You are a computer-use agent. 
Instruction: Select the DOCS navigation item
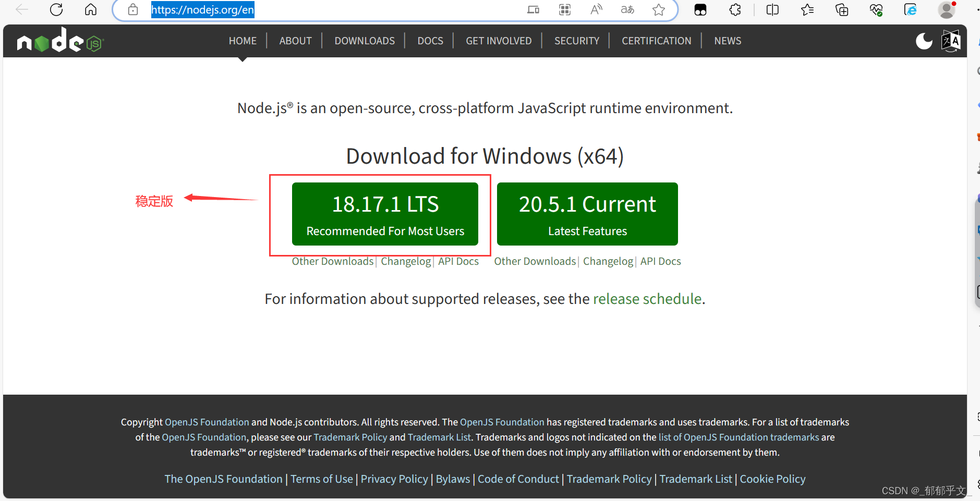point(430,41)
